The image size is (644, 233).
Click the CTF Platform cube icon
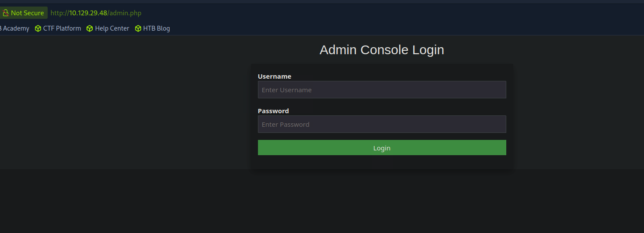(x=38, y=28)
